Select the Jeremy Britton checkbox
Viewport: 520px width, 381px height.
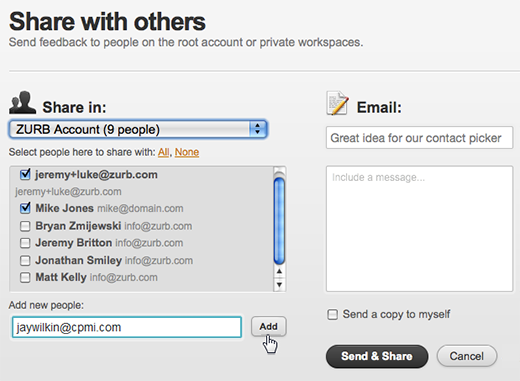(25, 243)
